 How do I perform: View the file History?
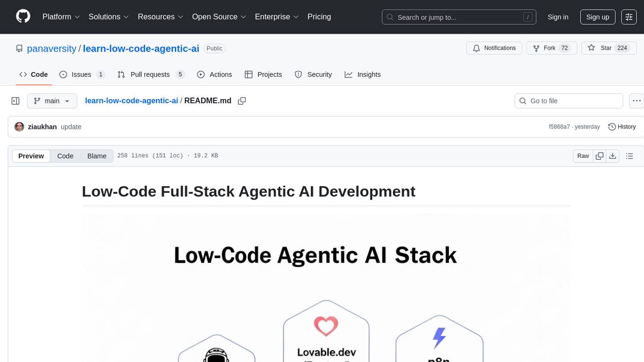click(x=622, y=127)
